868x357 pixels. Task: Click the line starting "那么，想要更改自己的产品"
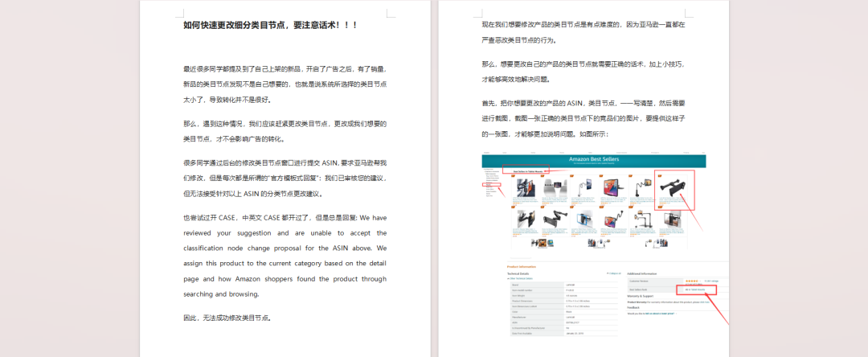583,64
